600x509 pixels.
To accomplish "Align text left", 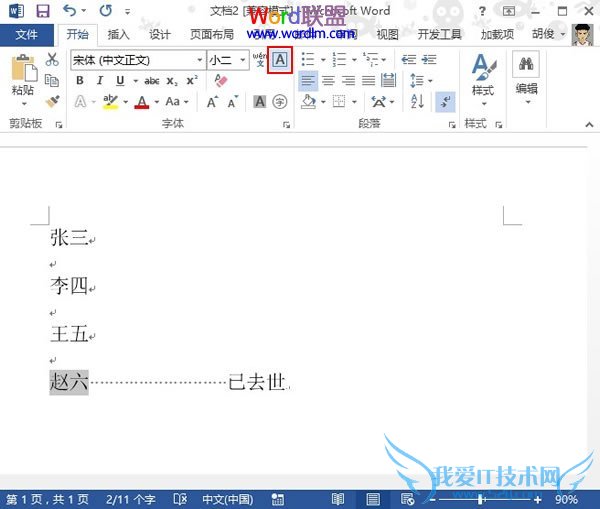I will 308,81.
